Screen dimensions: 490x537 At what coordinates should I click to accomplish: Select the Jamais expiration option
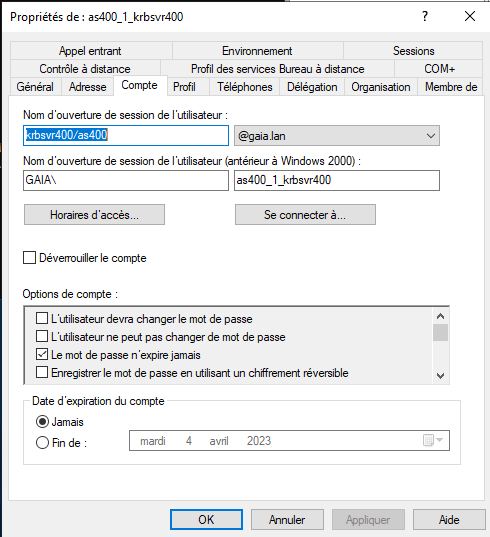pos(42,422)
